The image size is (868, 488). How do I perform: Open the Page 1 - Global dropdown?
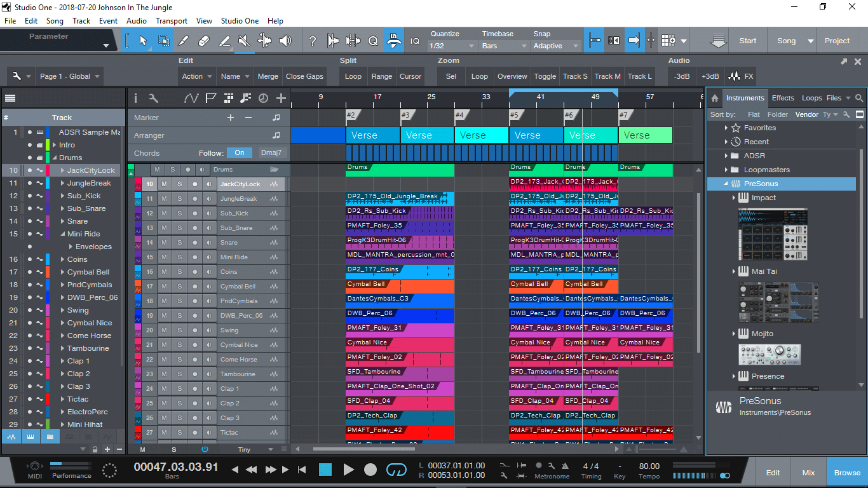pyautogui.click(x=70, y=76)
